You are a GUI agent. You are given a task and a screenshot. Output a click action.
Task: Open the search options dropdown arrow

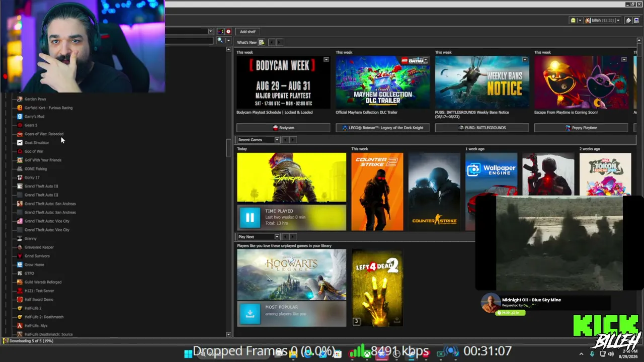click(228, 40)
